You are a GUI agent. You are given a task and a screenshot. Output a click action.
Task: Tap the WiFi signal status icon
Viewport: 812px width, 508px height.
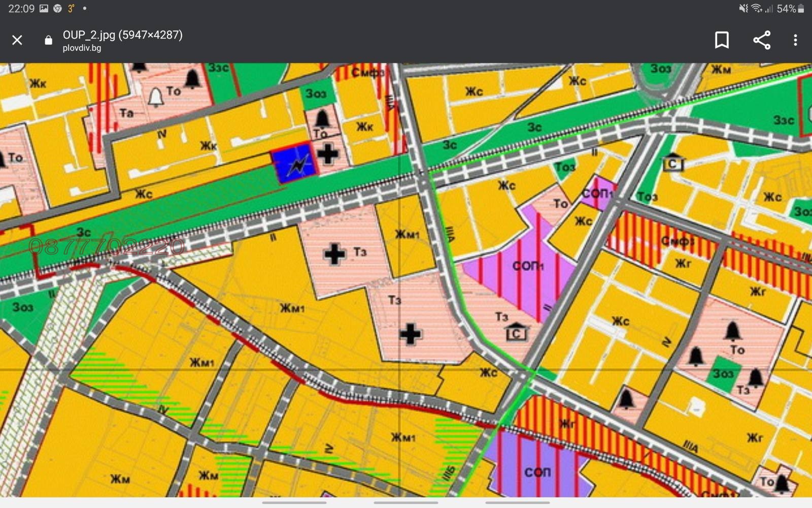point(757,9)
